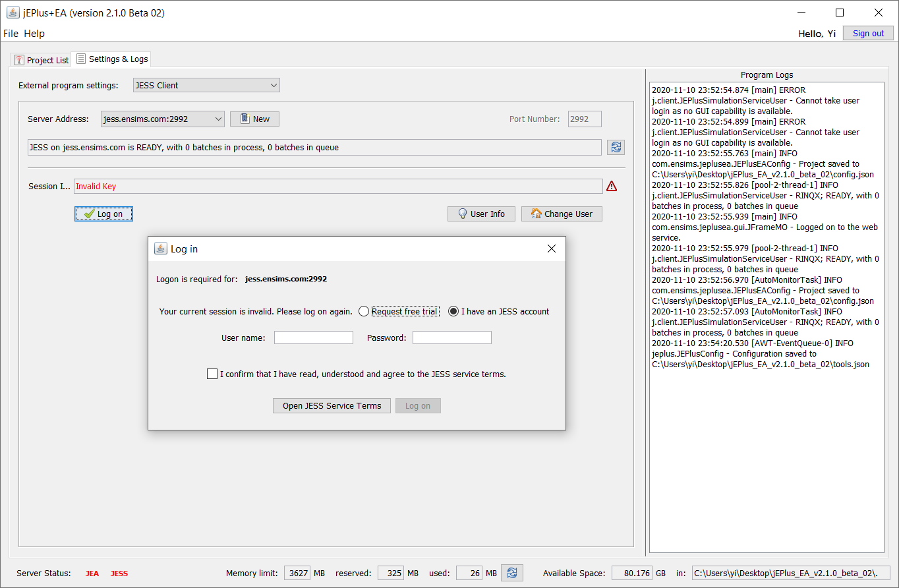The width and height of the screenshot is (899, 588).
Task: Click the greyed Log on button in dialog
Action: [x=418, y=405]
